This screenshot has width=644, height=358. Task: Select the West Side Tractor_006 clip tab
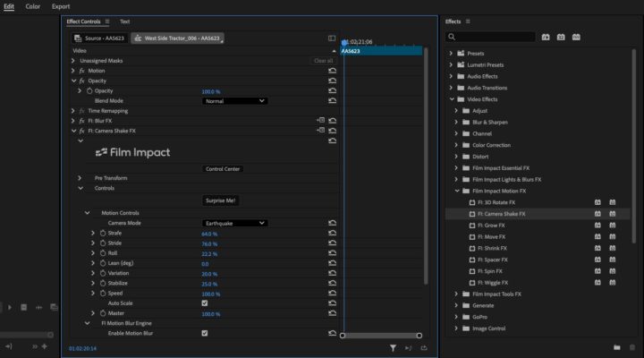(177, 38)
